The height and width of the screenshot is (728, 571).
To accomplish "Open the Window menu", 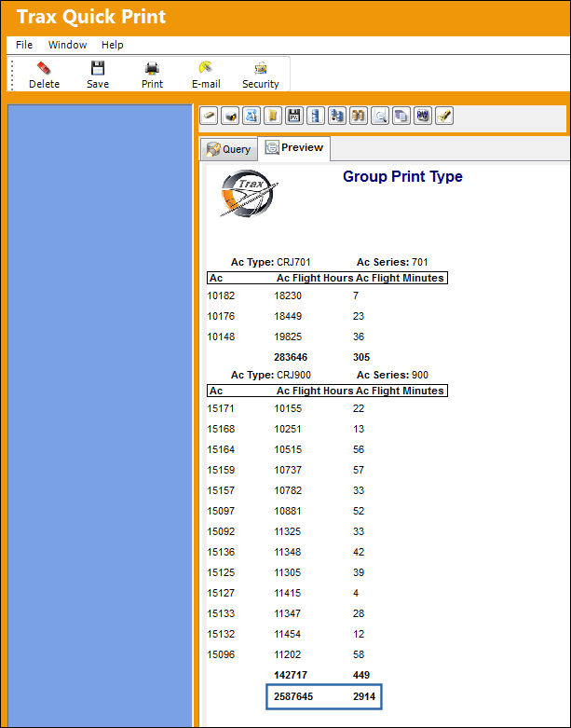I will click(67, 45).
